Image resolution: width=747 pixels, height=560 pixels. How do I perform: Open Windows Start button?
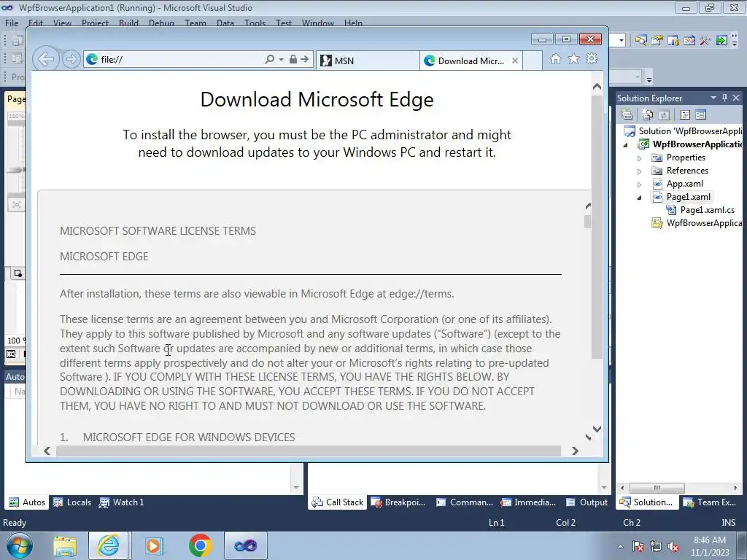click(19, 545)
